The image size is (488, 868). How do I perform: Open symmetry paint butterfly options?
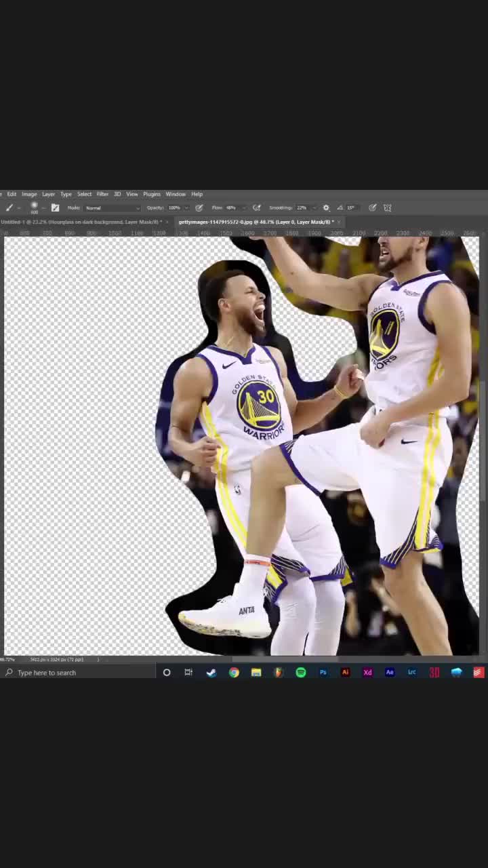click(x=388, y=208)
